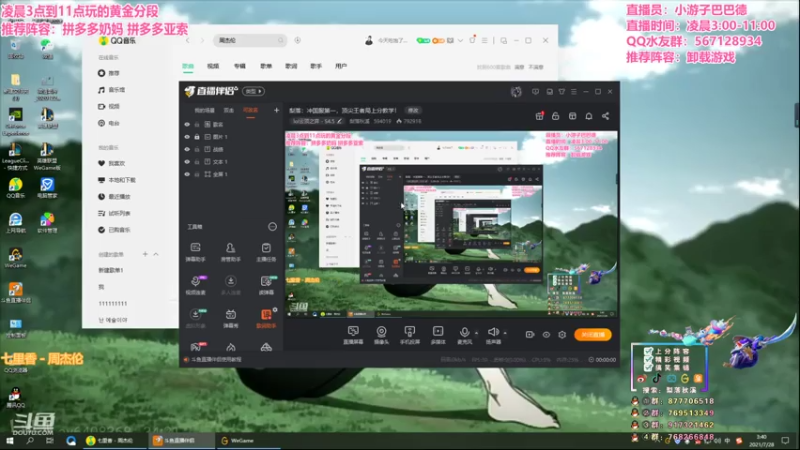This screenshot has height=450, width=800.
Task: Click the 电台 radio item in QQ Music sidebar
Action: (x=108, y=123)
